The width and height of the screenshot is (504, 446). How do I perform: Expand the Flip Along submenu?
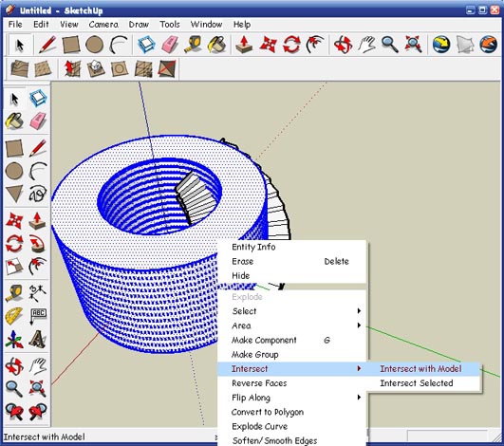click(x=291, y=398)
